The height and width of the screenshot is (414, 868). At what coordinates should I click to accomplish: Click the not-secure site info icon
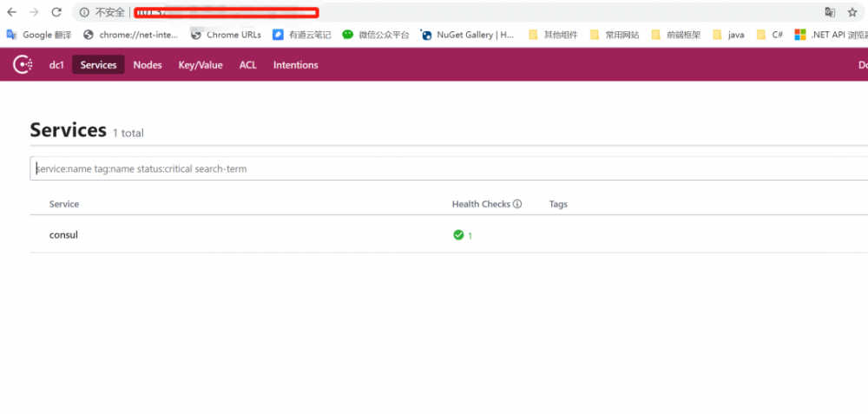coord(84,12)
